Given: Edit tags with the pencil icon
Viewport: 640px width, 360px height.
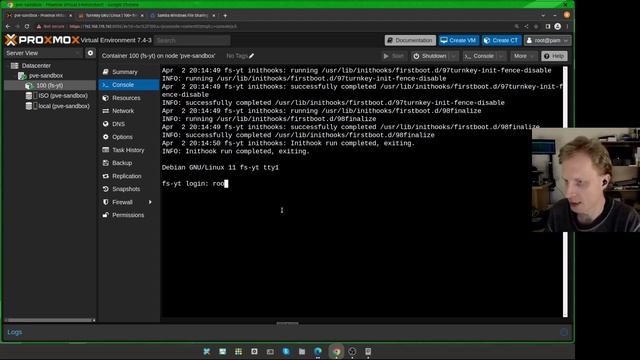Looking at the screenshot, I should (251, 56).
